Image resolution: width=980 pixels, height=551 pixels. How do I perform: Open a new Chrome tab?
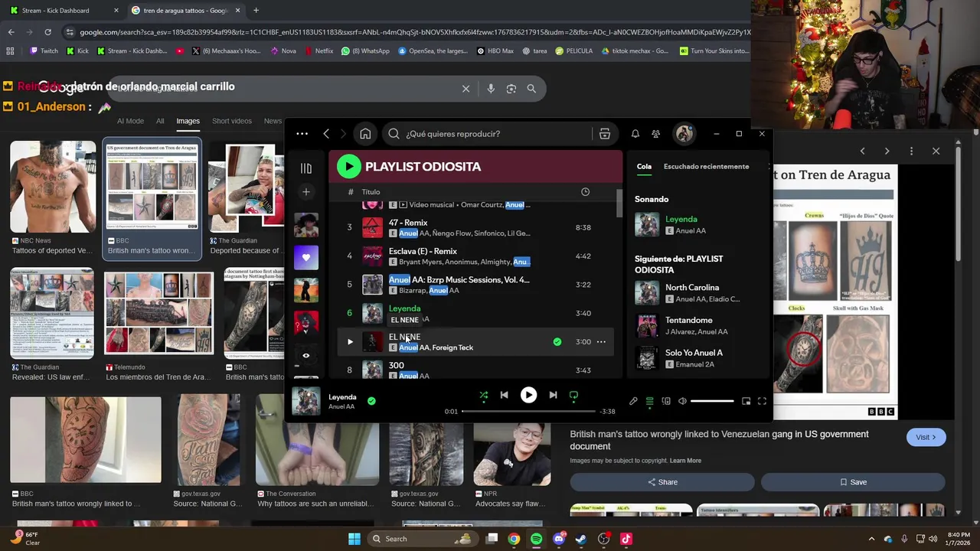pyautogui.click(x=256, y=11)
